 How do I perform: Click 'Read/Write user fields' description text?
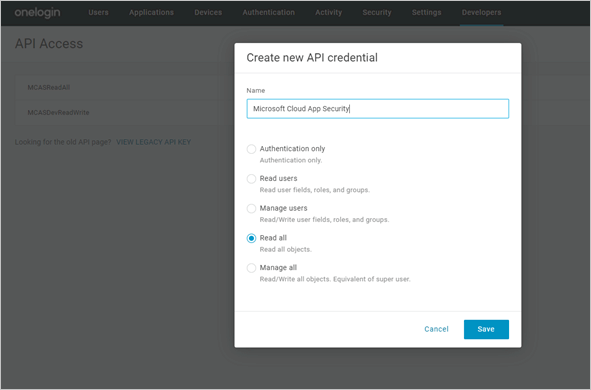click(324, 220)
